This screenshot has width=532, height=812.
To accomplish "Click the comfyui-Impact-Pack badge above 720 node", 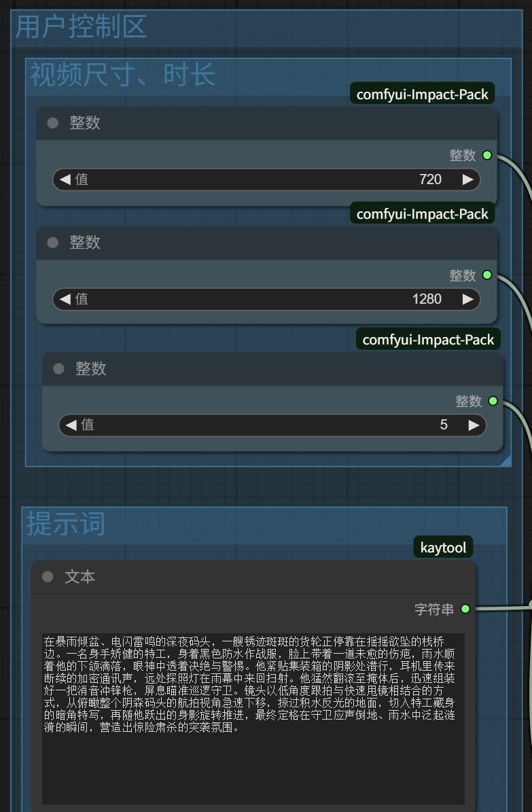I will click(422, 94).
